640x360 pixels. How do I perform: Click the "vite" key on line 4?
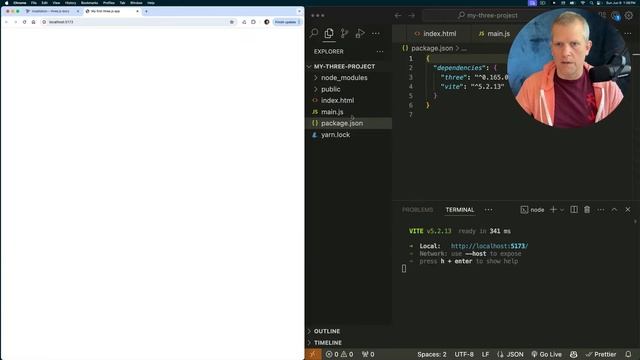tap(452, 87)
